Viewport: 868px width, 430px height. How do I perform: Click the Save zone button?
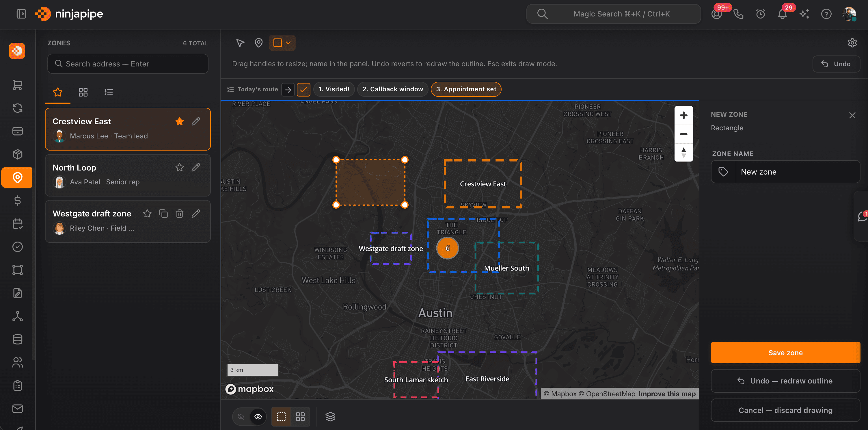coord(785,353)
